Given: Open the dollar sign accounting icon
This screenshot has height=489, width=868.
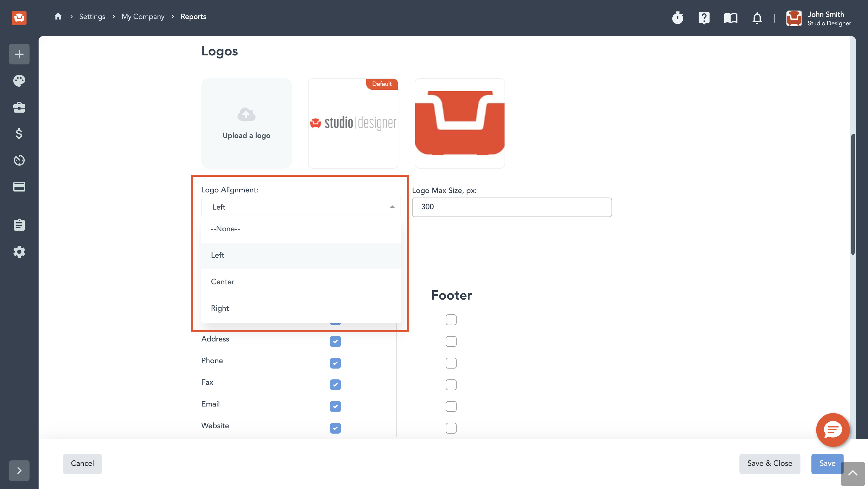Looking at the screenshot, I should (x=19, y=134).
